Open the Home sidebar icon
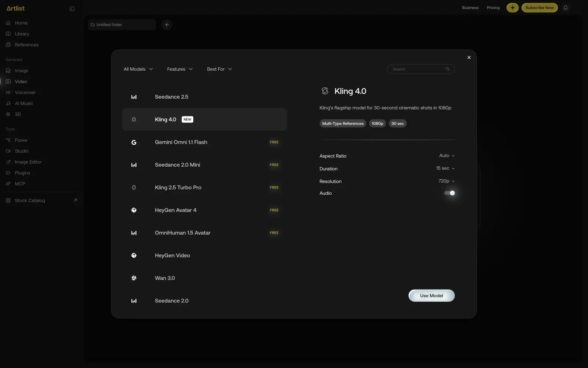Screen dimensions: 588x368 click(8, 23)
